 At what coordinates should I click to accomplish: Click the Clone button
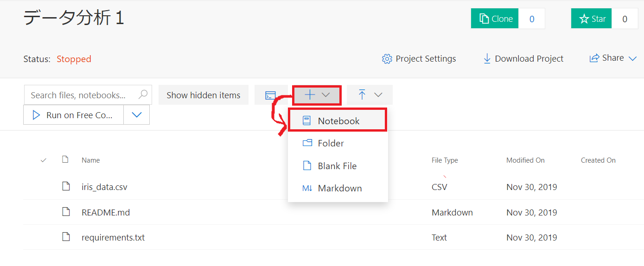point(495,19)
